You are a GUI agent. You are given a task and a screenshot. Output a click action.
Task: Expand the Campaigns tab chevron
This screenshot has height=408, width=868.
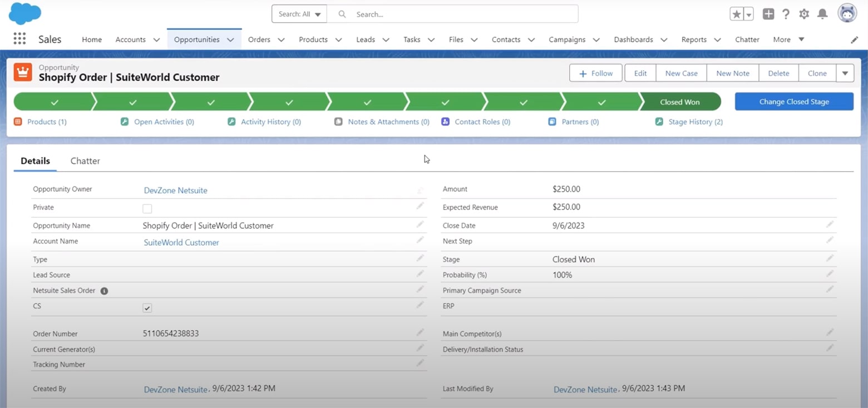(596, 40)
